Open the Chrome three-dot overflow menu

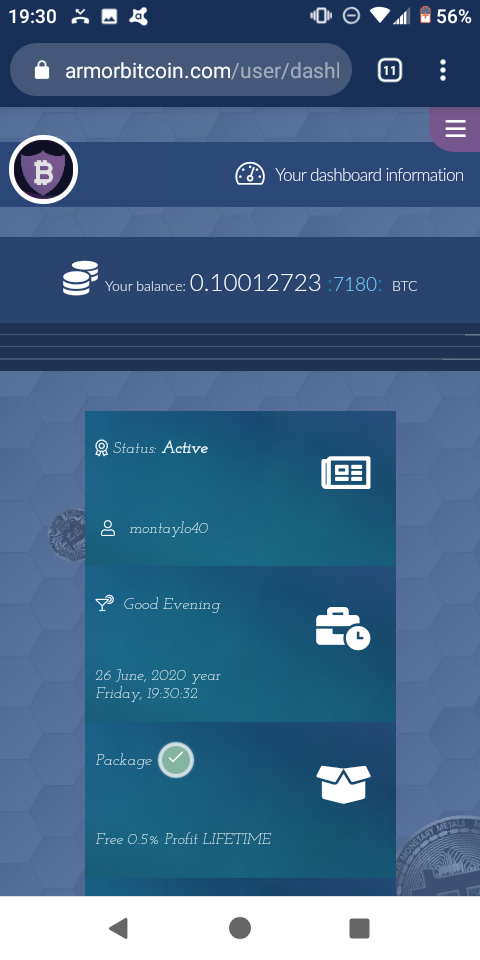pyautogui.click(x=443, y=70)
